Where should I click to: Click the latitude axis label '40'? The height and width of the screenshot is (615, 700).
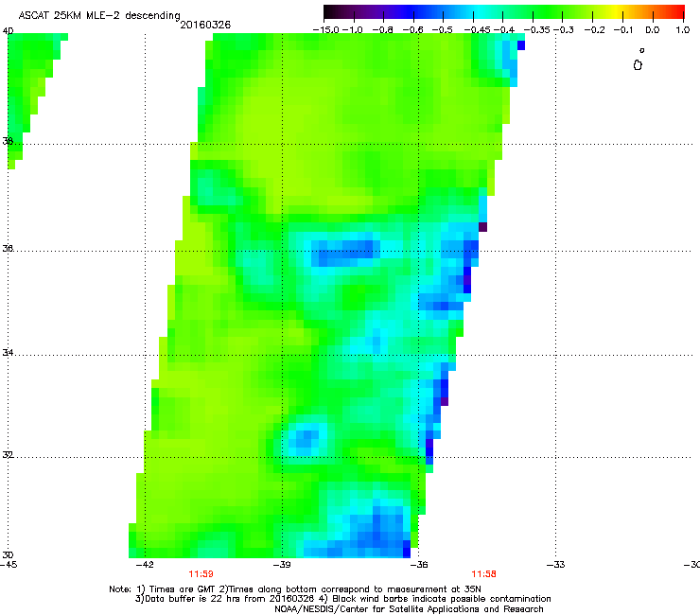tap(8, 31)
